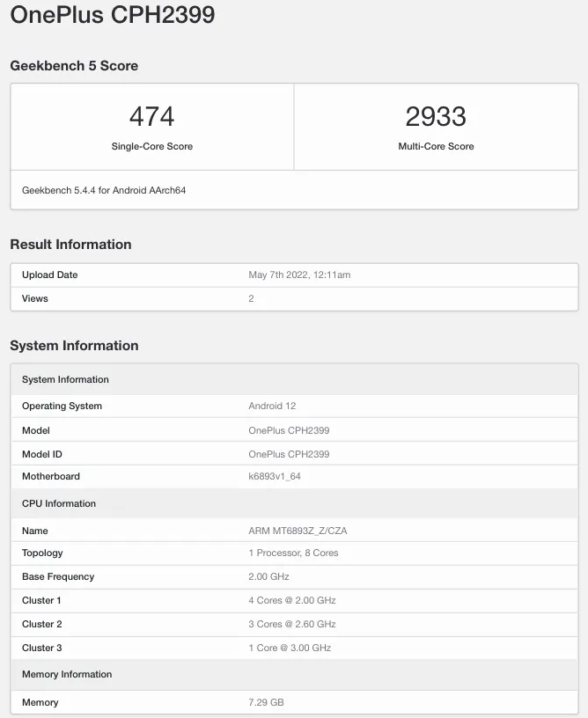The height and width of the screenshot is (718, 588).
Task: Select the multi-core score value 2933
Action: [x=436, y=116]
